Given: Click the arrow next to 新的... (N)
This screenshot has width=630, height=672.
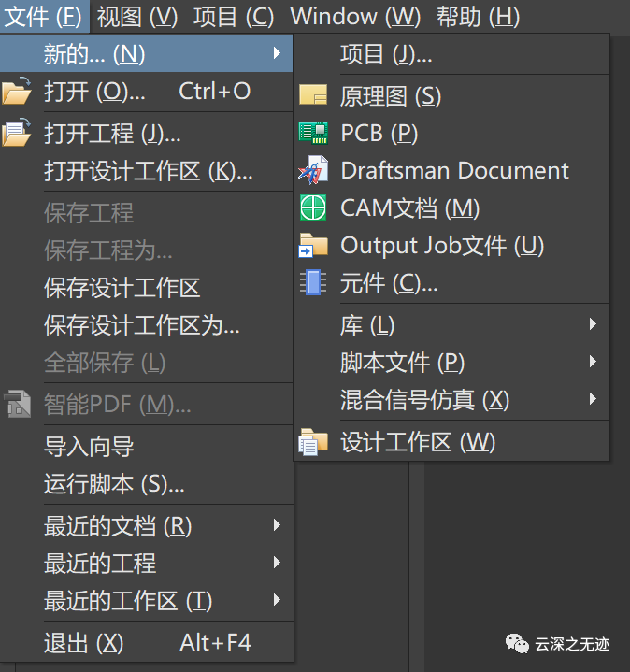Looking at the screenshot, I should (277, 53).
